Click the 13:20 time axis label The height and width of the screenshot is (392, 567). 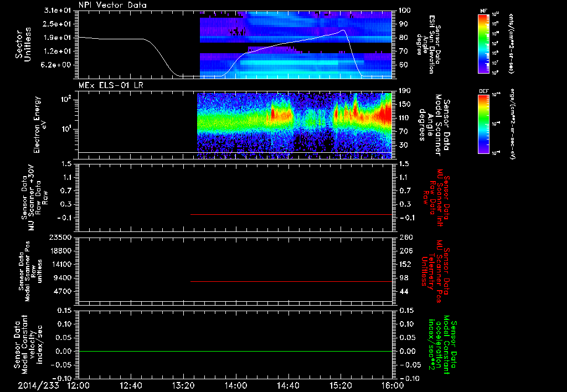pyautogui.click(x=183, y=385)
